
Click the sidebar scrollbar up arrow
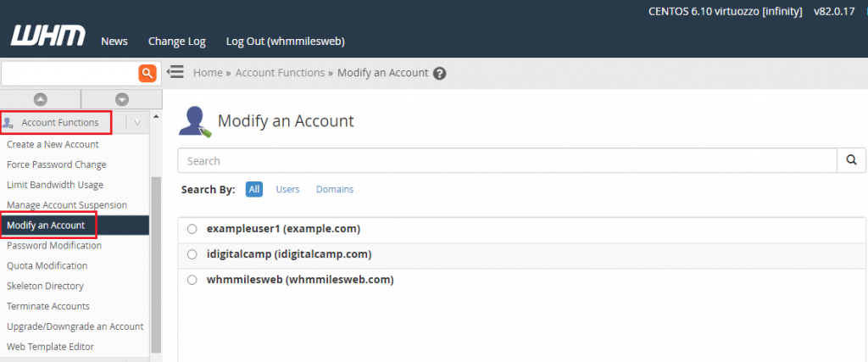(156, 116)
